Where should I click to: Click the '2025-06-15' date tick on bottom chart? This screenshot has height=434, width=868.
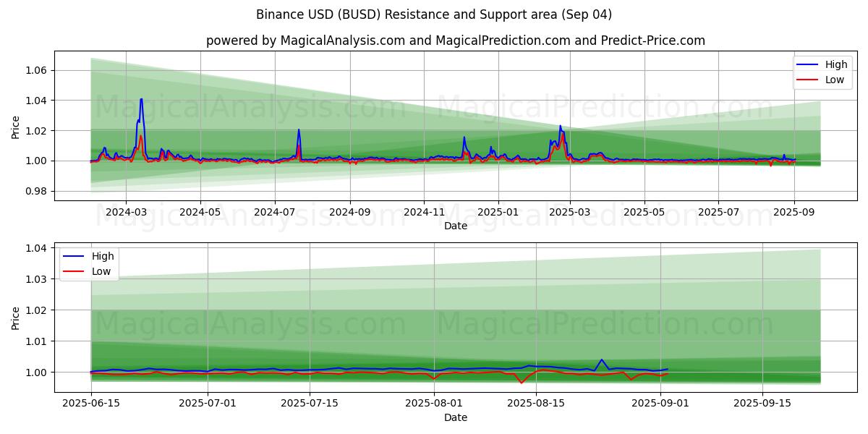91,404
